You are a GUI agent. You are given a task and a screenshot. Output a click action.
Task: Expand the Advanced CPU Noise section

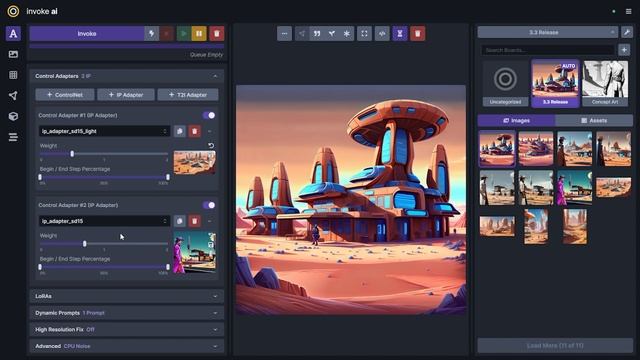coord(127,346)
